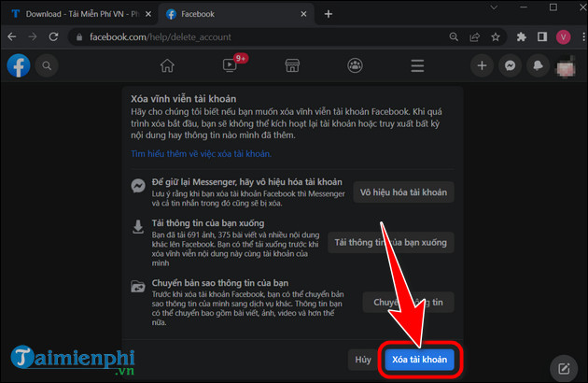Click the folder transfer icon beside Chuyển bản sao
Viewport: 588px width, 383px height.
[x=138, y=287]
